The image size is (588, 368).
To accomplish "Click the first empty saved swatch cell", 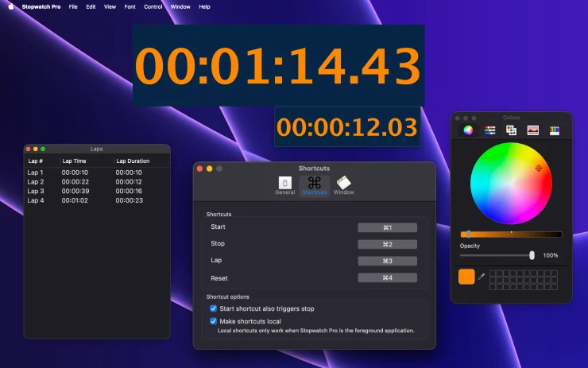I will click(x=493, y=273).
